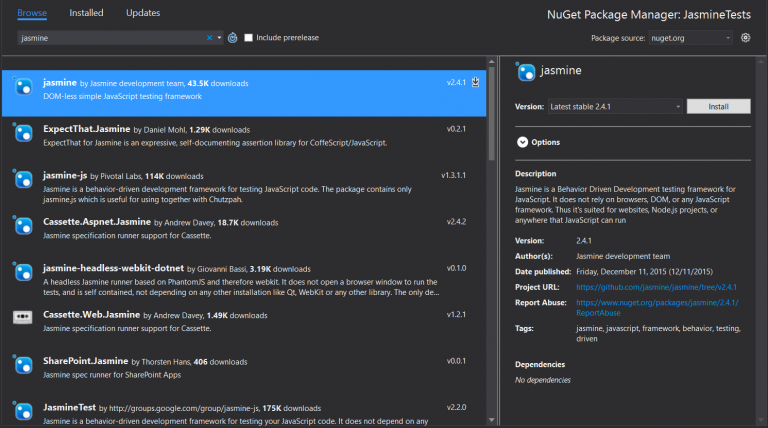The width and height of the screenshot is (768, 428).
Task: Click the Cassette.Web.Jasmine package icon
Action: (x=23, y=318)
